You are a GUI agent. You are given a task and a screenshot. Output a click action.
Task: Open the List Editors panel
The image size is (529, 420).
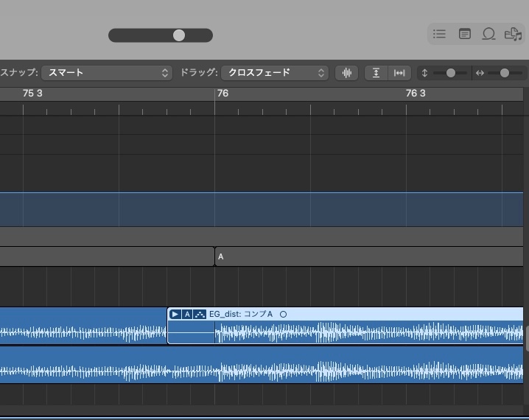(x=439, y=34)
